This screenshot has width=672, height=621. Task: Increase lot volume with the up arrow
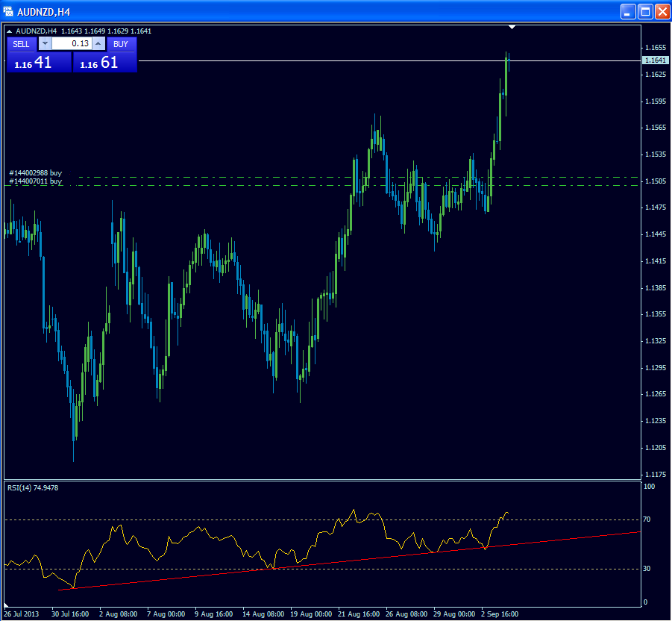99,43
